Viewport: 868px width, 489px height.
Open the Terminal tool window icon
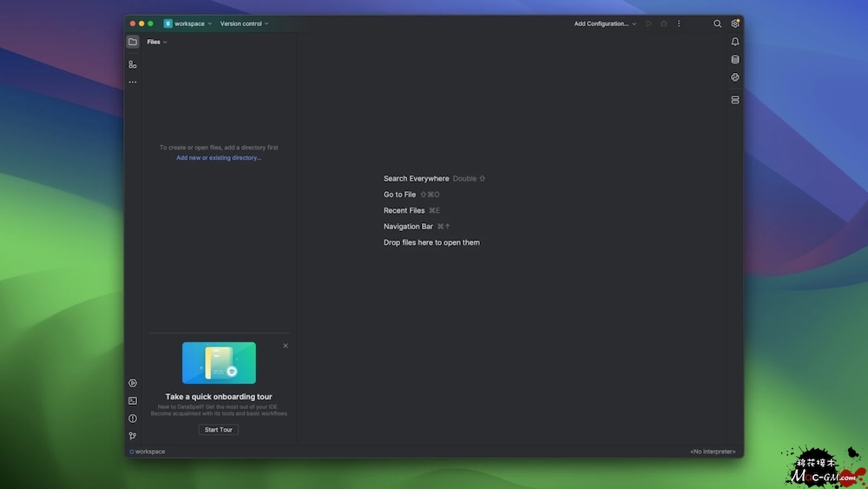point(133,400)
